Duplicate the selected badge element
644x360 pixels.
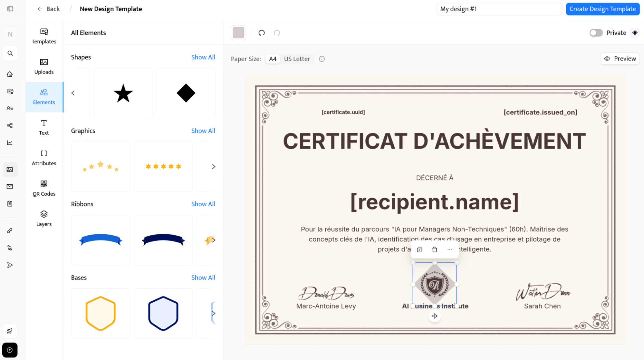pyautogui.click(x=419, y=249)
